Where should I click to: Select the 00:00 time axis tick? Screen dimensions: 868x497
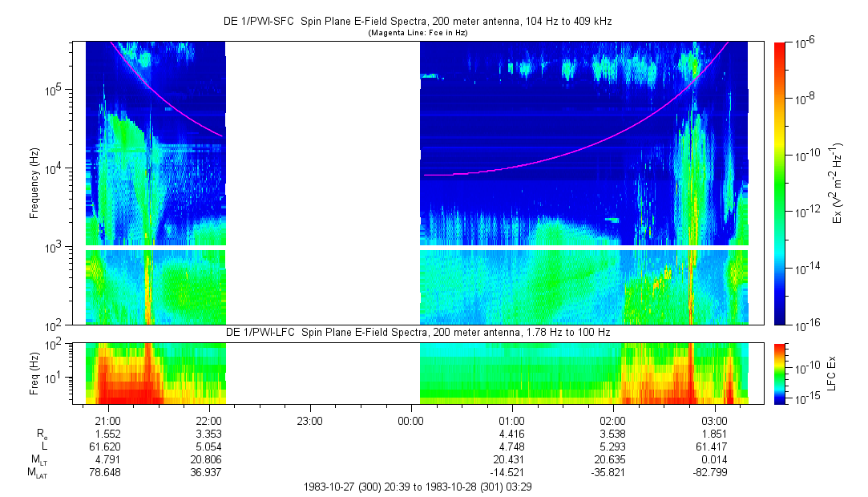coord(411,420)
